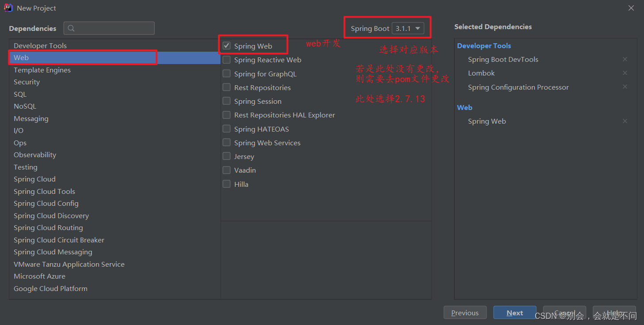Proceed with the Next button
This screenshot has width=644, height=325.
pyautogui.click(x=515, y=313)
